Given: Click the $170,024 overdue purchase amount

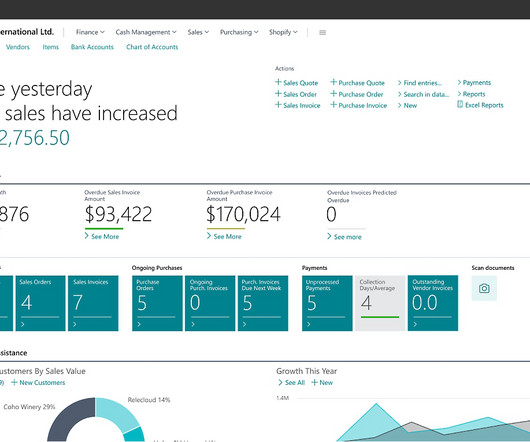Looking at the screenshot, I should (x=243, y=214).
